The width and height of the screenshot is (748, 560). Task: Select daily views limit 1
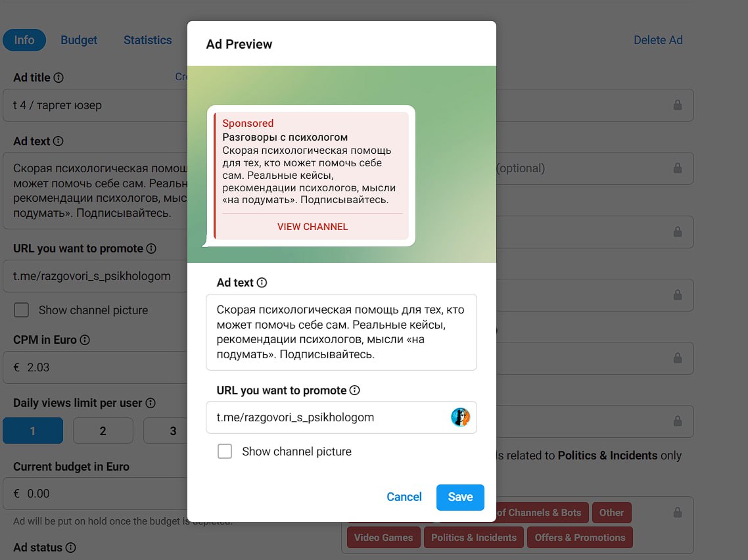pos(33,431)
